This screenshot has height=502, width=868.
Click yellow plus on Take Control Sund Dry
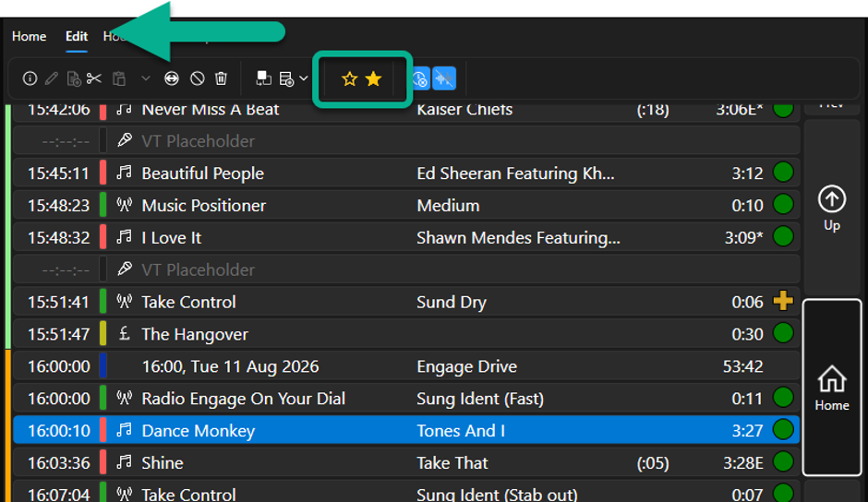(x=783, y=301)
